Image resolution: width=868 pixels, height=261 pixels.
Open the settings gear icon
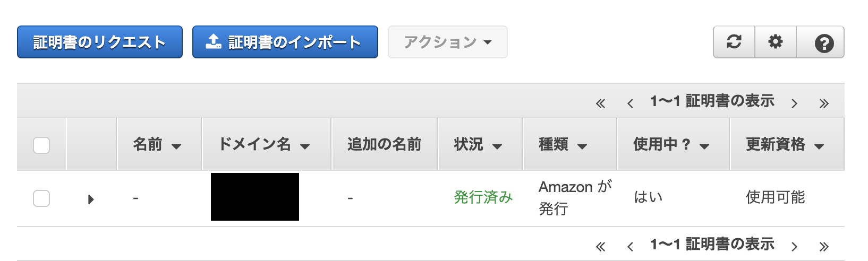[x=776, y=42]
